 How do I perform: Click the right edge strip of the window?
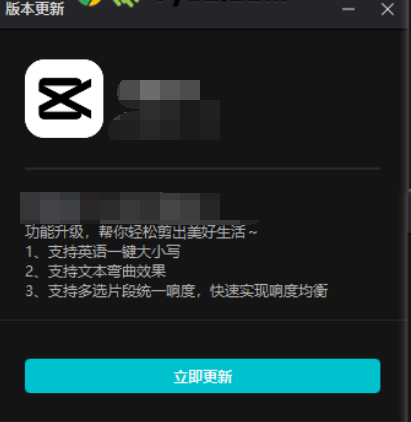tap(409, 211)
